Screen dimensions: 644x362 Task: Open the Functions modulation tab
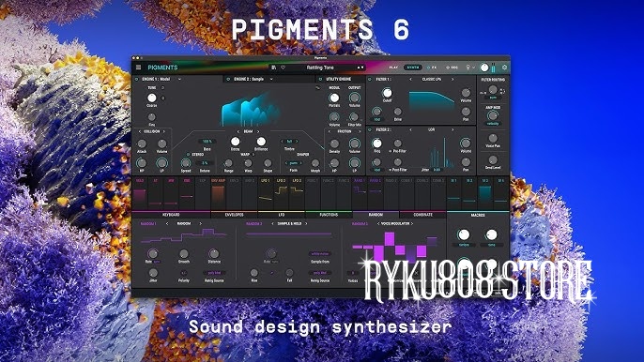coord(329,215)
